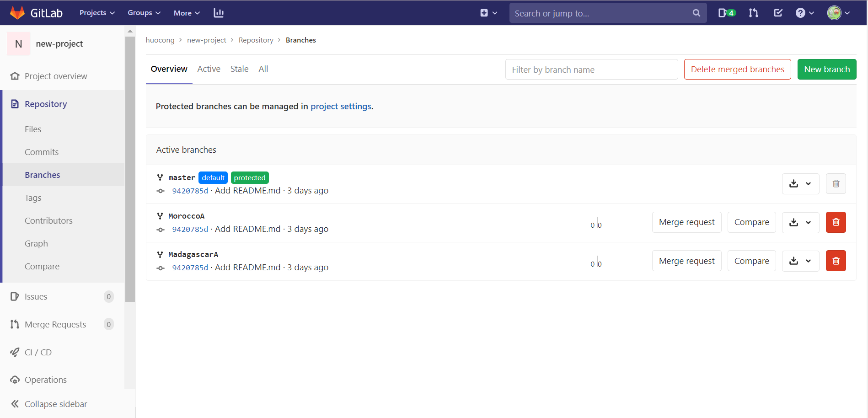Click Add README.md commit message under master

247,190
